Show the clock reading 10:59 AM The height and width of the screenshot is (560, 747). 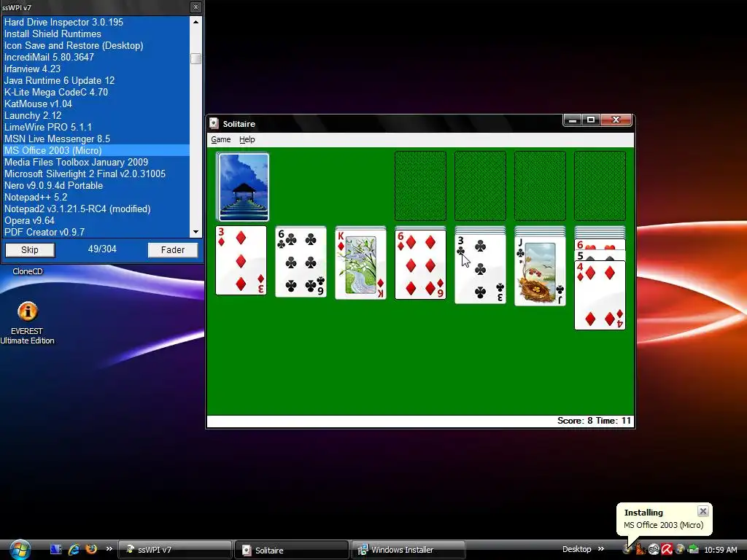point(720,550)
